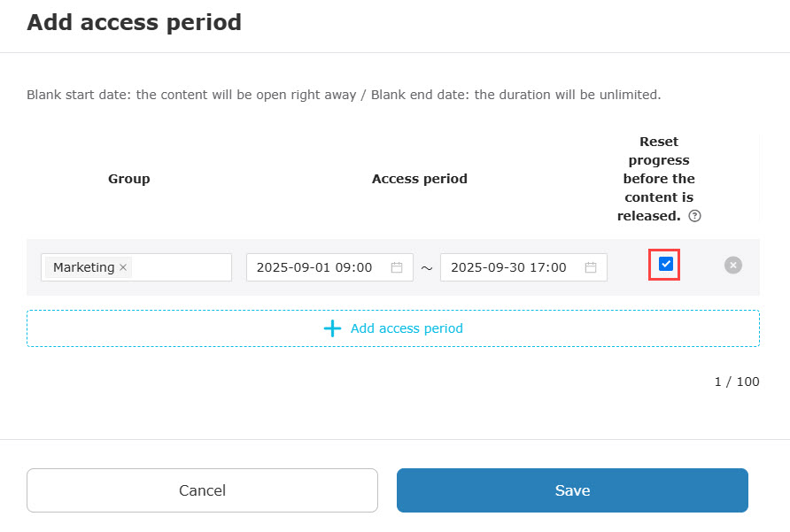The image size is (790, 532).
Task: Uncheck the Reset progress checkbox
Action: coord(666,264)
